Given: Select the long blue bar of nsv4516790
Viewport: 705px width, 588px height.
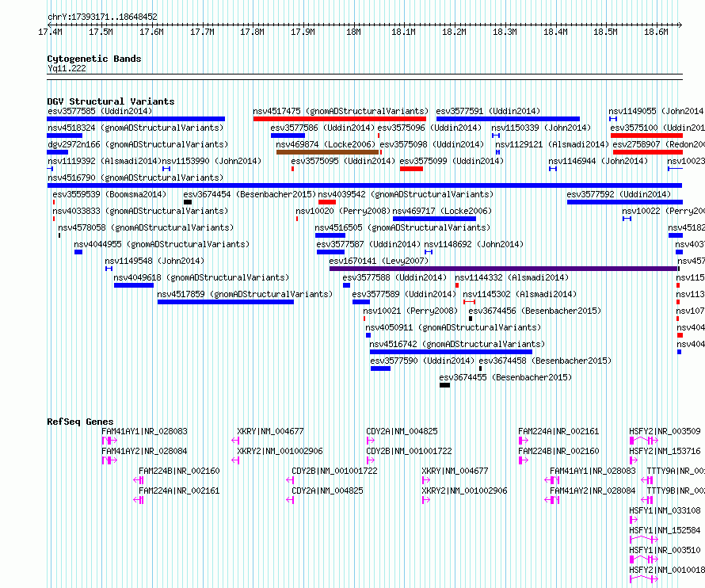Looking at the screenshot, I should point(364,185).
